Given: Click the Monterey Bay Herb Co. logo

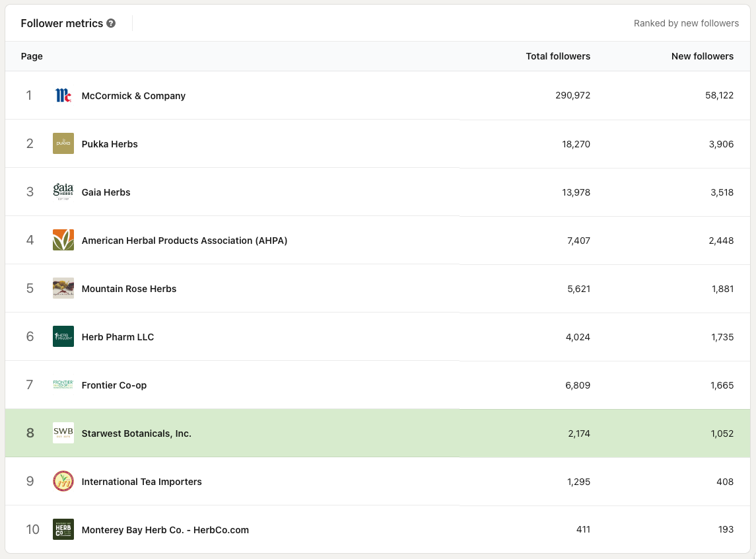Looking at the screenshot, I should [x=63, y=530].
